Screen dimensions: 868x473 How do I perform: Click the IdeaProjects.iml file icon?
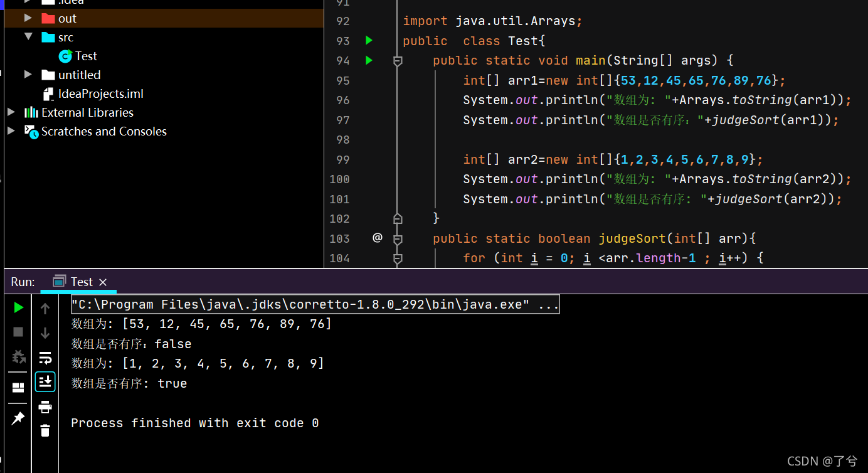point(49,94)
